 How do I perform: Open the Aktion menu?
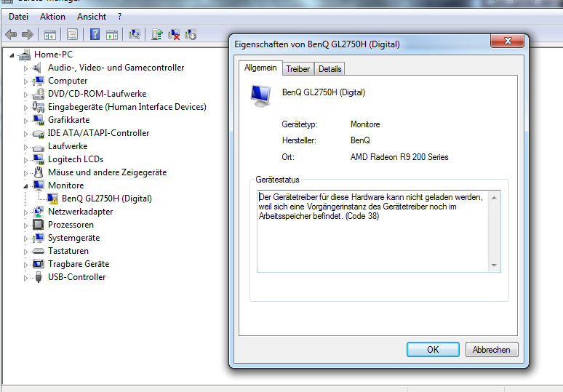coord(52,17)
